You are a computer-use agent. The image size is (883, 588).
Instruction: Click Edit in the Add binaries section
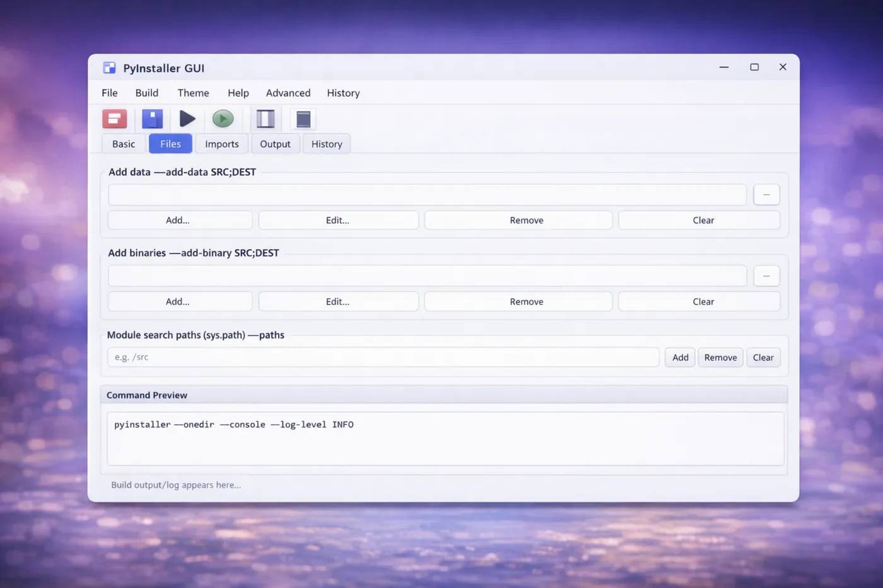point(338,301)
